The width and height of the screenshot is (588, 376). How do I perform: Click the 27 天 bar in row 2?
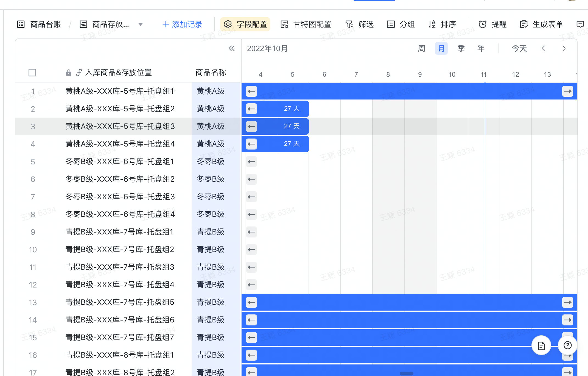tap(292, 109)
